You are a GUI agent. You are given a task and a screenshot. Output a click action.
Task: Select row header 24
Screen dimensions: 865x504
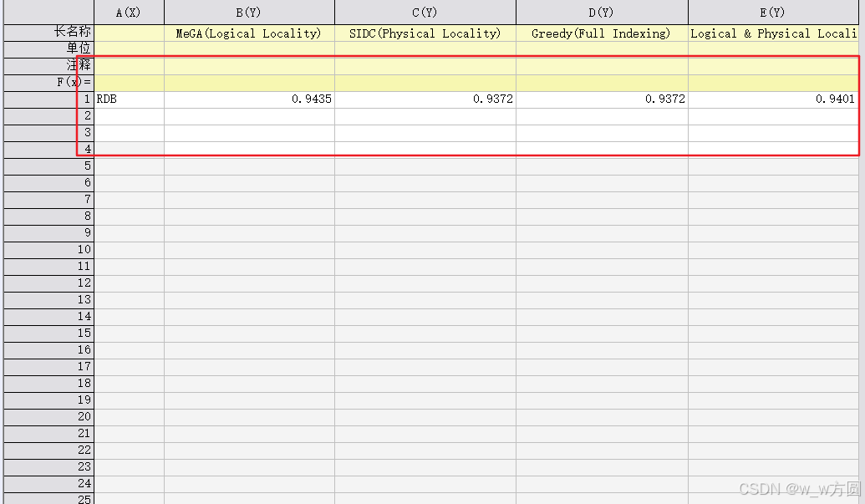(48, 484)
